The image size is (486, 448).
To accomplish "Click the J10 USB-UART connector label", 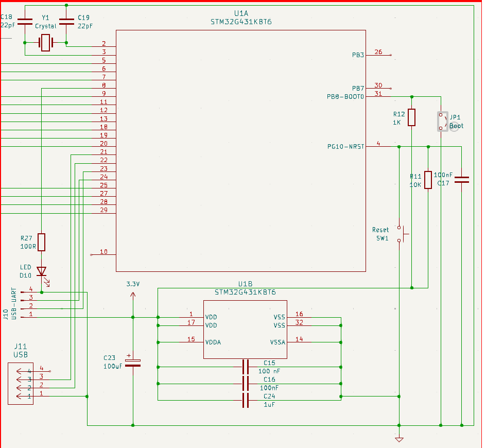I will (10, 304).
